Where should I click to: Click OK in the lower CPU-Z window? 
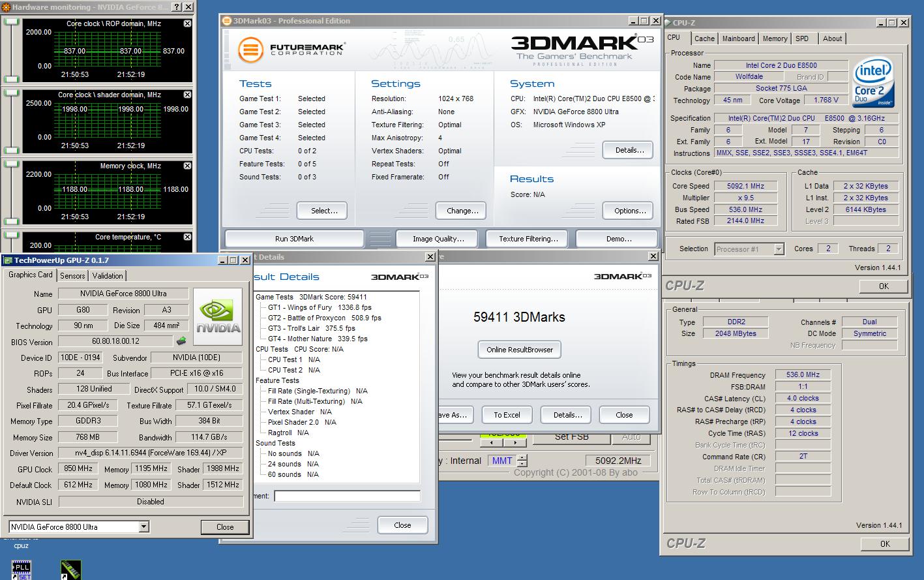(x=884, y=543)
